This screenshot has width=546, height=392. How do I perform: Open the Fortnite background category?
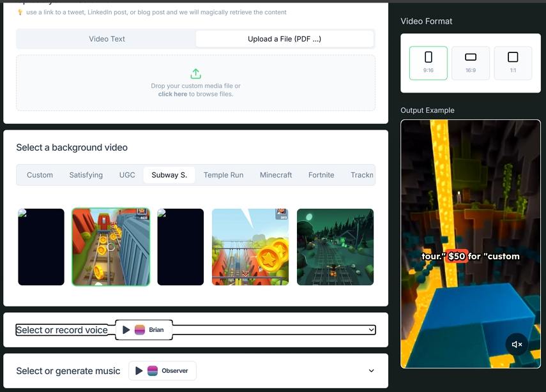(x=321, y=174)
